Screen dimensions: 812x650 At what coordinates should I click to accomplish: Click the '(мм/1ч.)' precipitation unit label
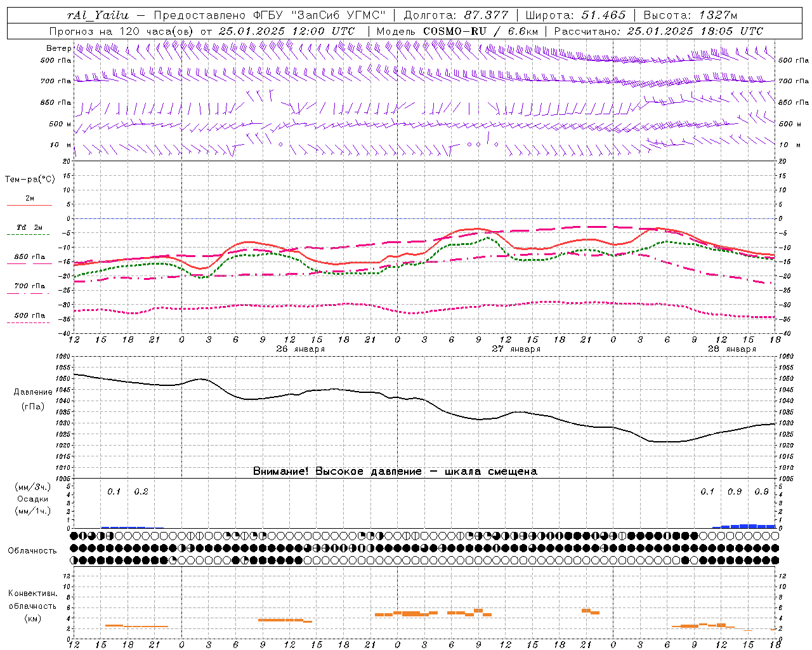[33, 511]
